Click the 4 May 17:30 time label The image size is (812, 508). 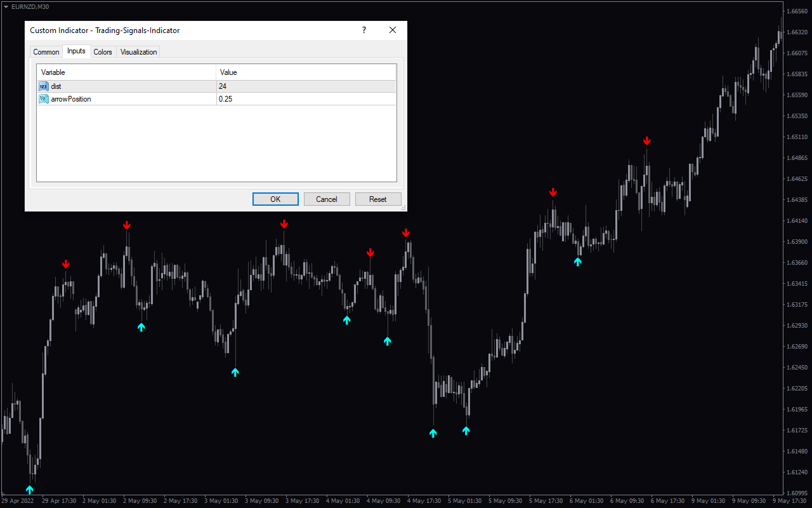pos(424,501)
